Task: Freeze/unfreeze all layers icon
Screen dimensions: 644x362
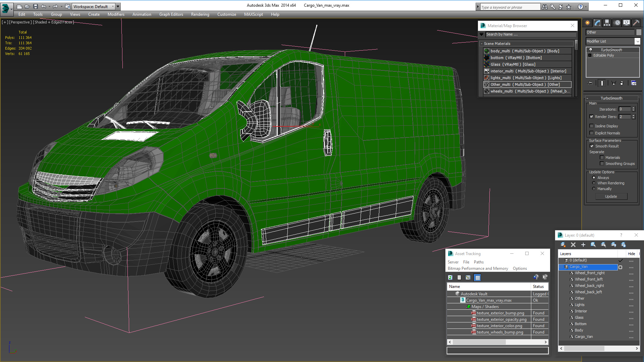Action: [x=624, y=245]
